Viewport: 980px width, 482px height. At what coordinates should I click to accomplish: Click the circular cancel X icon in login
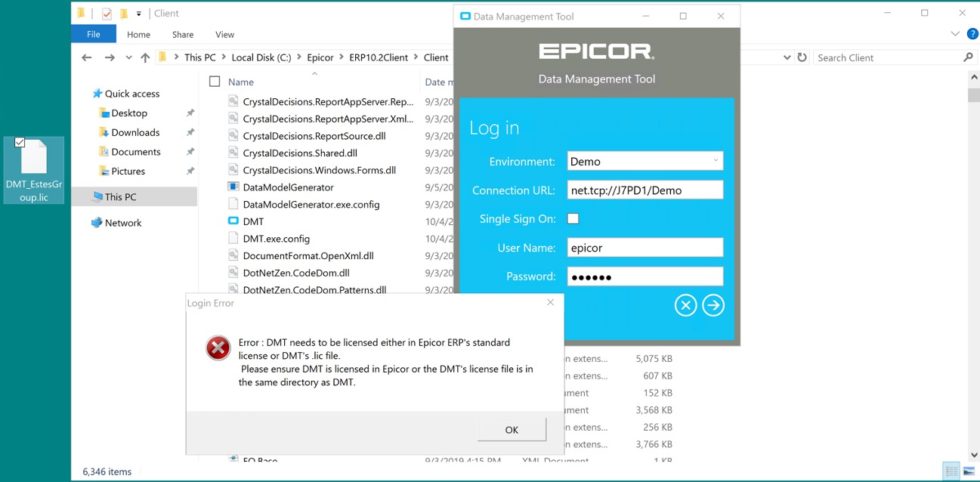pos(685,305)
